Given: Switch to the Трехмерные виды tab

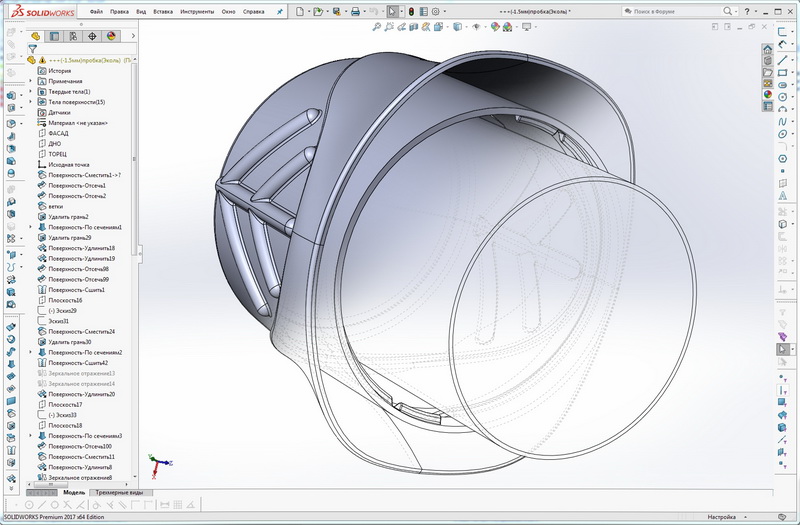Looking at the screenshot, I should pos(119,492).
